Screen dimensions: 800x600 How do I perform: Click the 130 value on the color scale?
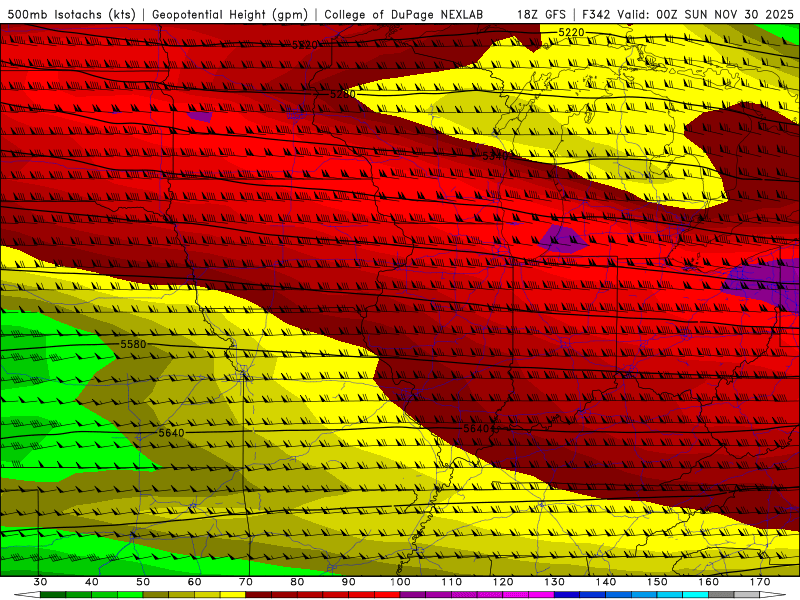(554, 582)
